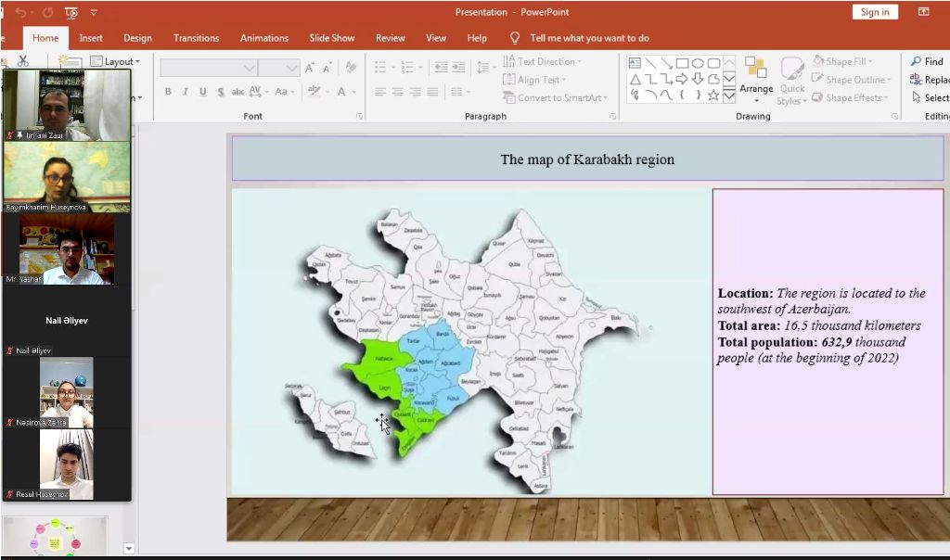Open the Insert tab
Image resolution: width=950 pixels, height=560 pixels.
[91, 38]
